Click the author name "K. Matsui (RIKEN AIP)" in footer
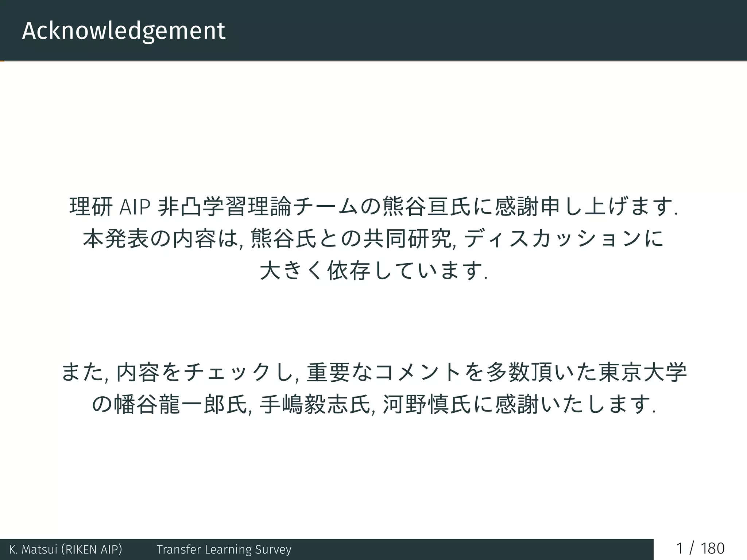The width and height of the screenshot is (747, 560). click(x=66, y=549)
